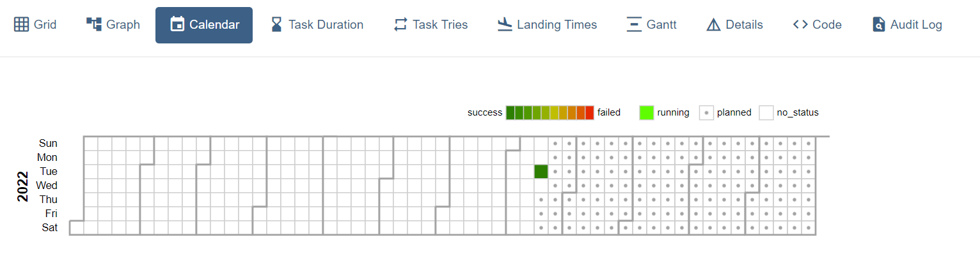This screenshot has width=980, height=265.
Task: Select the dark green successful run cell on Tuesday
Action: click(x=541, y=171)
